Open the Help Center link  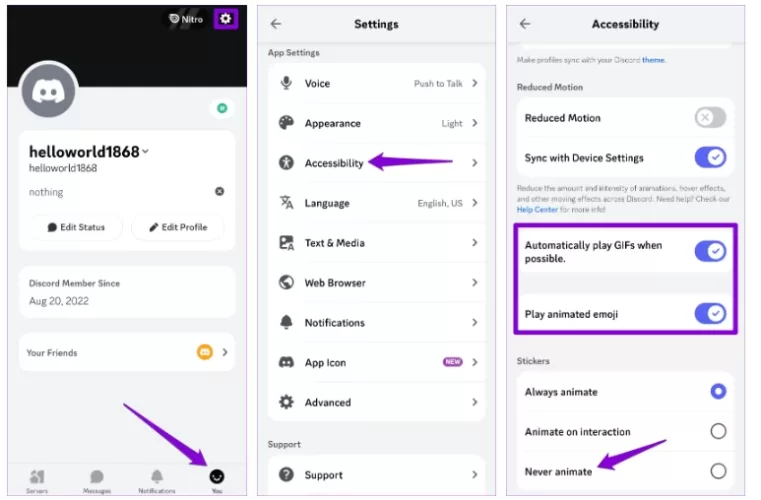point(537,210)
